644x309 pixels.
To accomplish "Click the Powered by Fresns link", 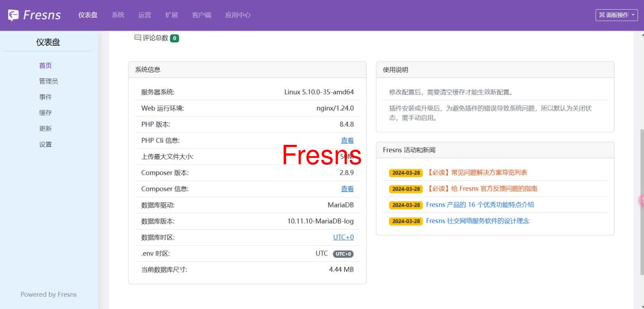I will (x=48, y=294).
